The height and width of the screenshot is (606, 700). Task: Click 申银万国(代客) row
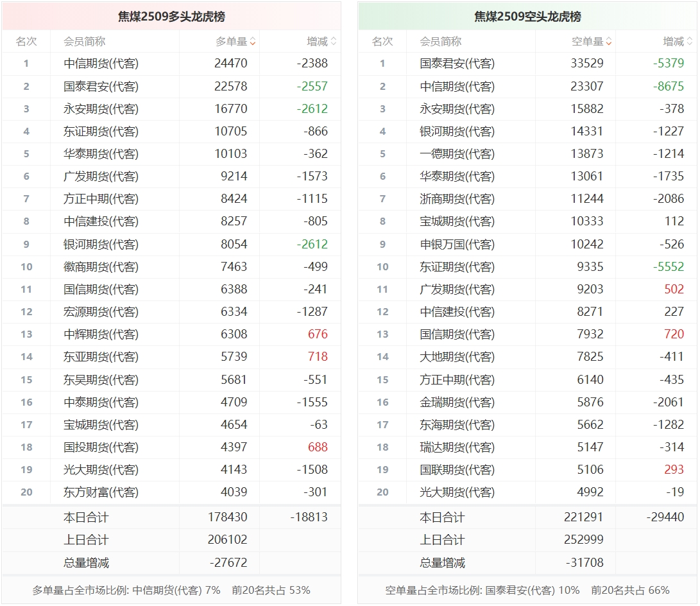(x=527, y=245)
